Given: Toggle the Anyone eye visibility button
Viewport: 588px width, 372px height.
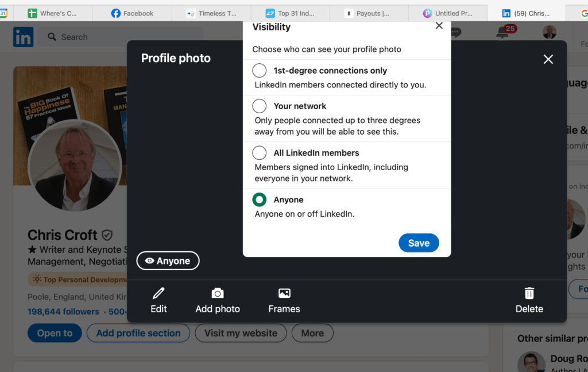Looking at the screenshot, I should click(168, 260).
